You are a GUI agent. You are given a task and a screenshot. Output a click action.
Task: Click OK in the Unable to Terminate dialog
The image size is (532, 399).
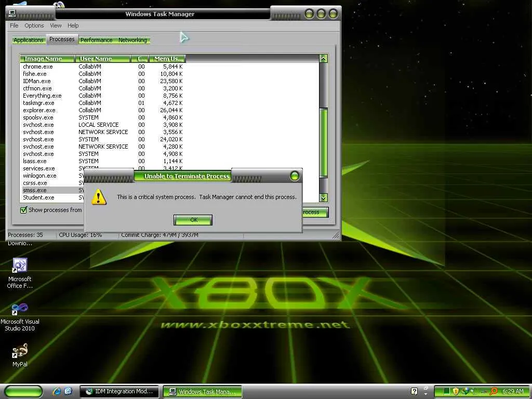tap(193, 220)
